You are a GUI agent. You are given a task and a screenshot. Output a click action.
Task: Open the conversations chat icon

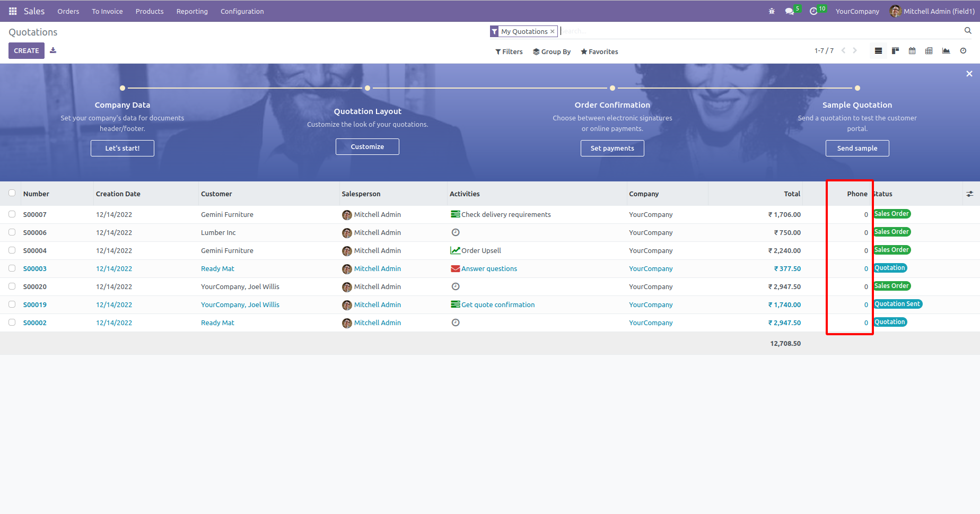[790, 11]
